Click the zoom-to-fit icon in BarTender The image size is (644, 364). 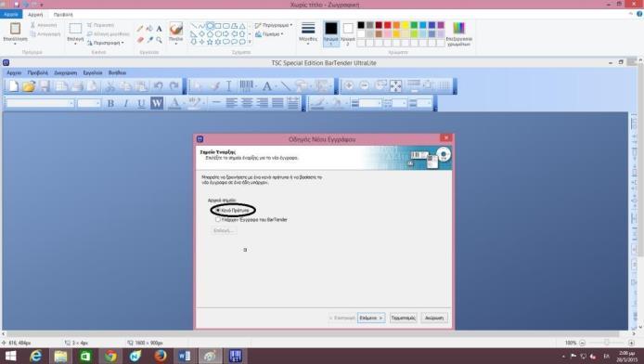tap(395, 85)
